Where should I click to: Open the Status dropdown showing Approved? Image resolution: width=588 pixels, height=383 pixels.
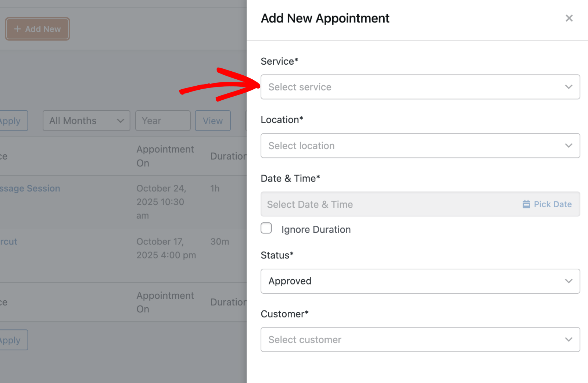(420, 281)
